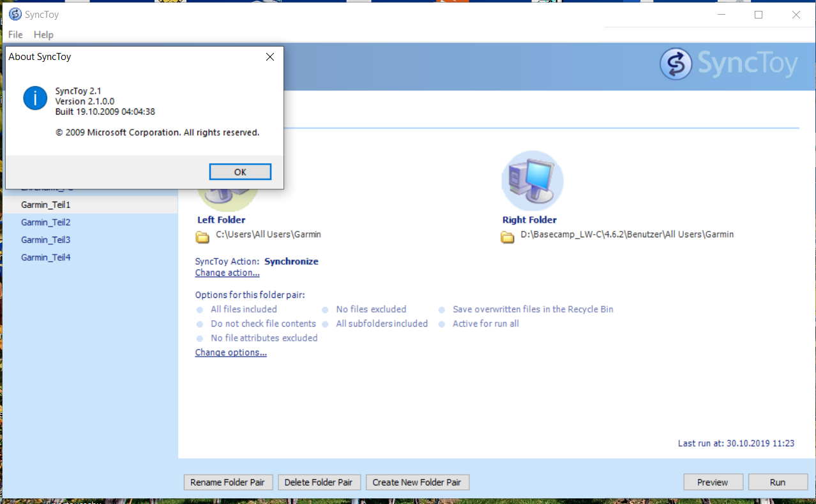Click the SyncToy title bar app icon

15,14
